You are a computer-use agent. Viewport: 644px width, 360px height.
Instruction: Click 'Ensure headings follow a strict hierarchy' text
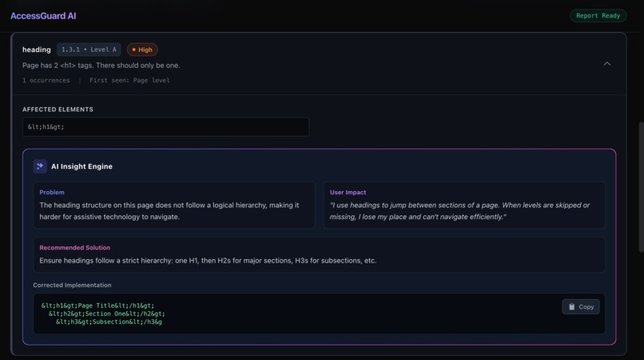[x=208, y=261]
